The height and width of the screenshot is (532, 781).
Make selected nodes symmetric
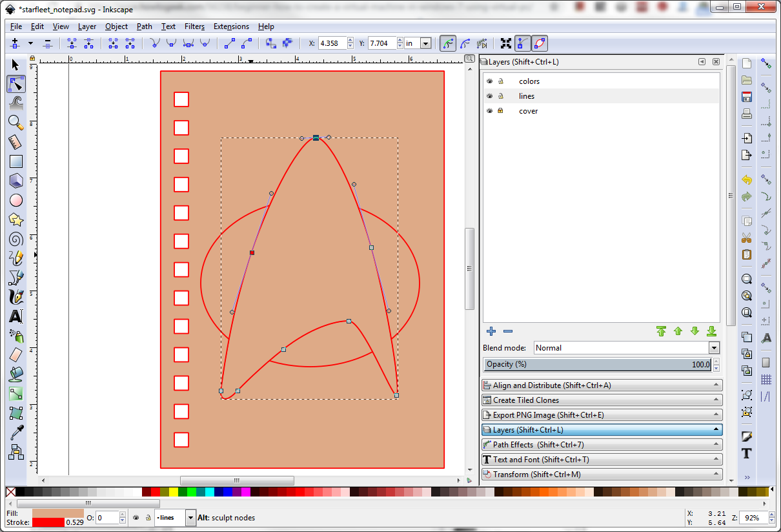[x=188, y=43]
